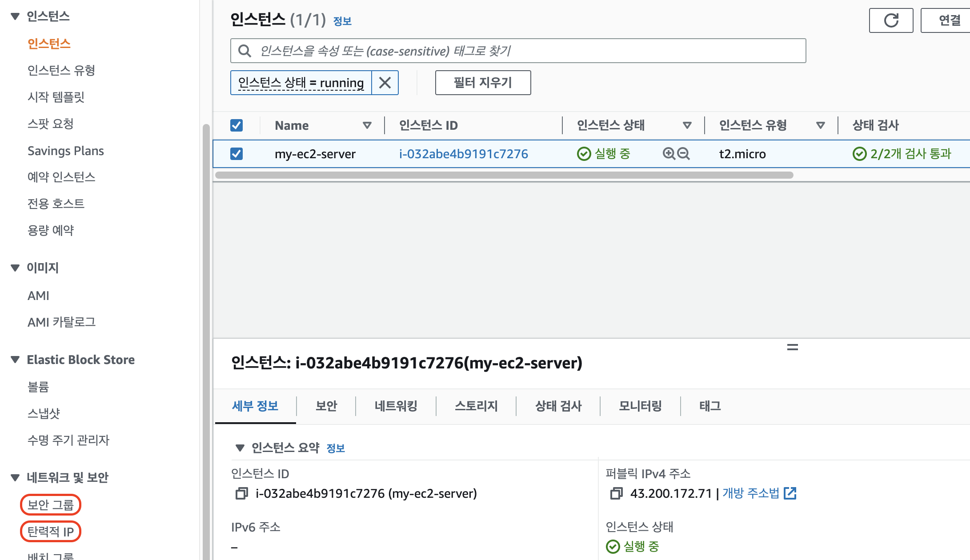Sort by the Name column arrow
The width and height of the screenshot is (970, 560).
click(x=367, y=125)
